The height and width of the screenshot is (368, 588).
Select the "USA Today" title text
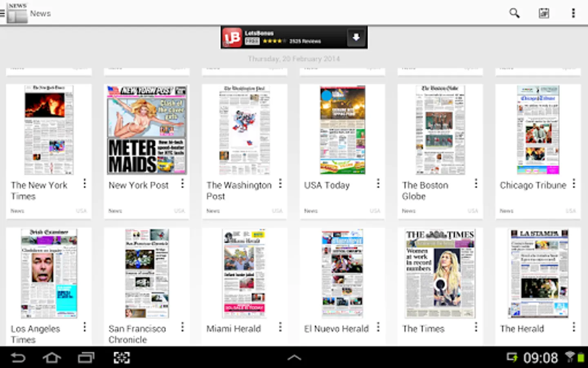point(327,185)
